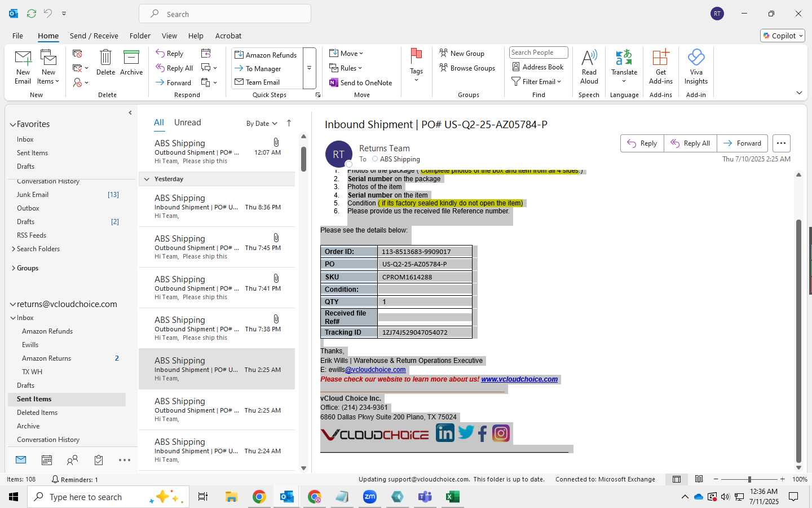Viewport: 812px width, 508px height.
Task: Open Excel from the taskbar
Action: 452,497
